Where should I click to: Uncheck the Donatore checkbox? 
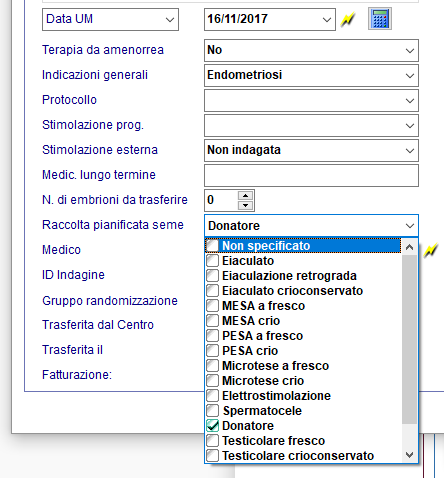(212, 426)
